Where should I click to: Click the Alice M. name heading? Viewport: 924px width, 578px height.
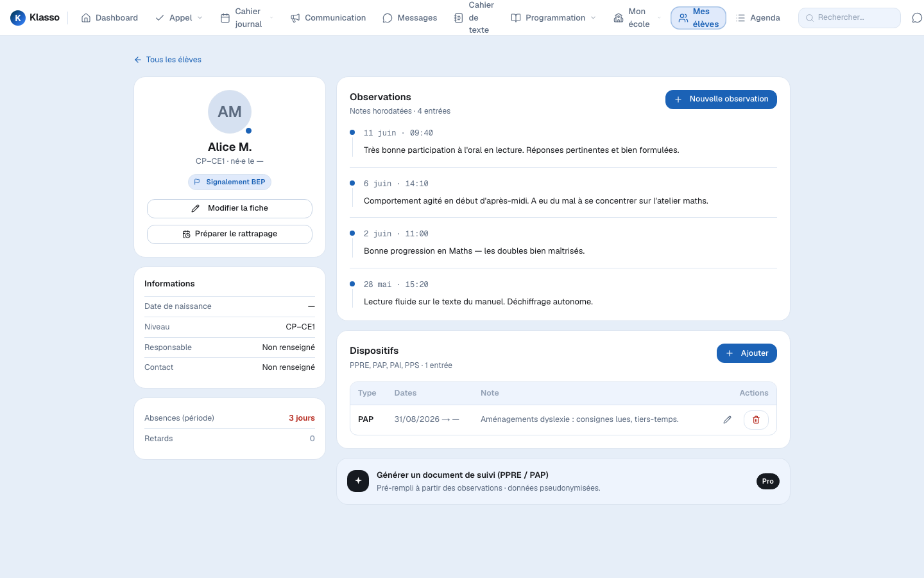(230, 147)
